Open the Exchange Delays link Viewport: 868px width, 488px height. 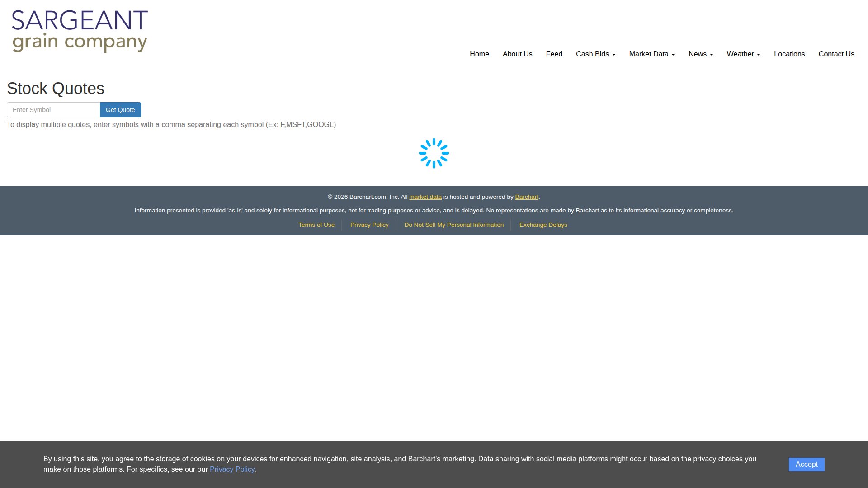coord(543,225)
